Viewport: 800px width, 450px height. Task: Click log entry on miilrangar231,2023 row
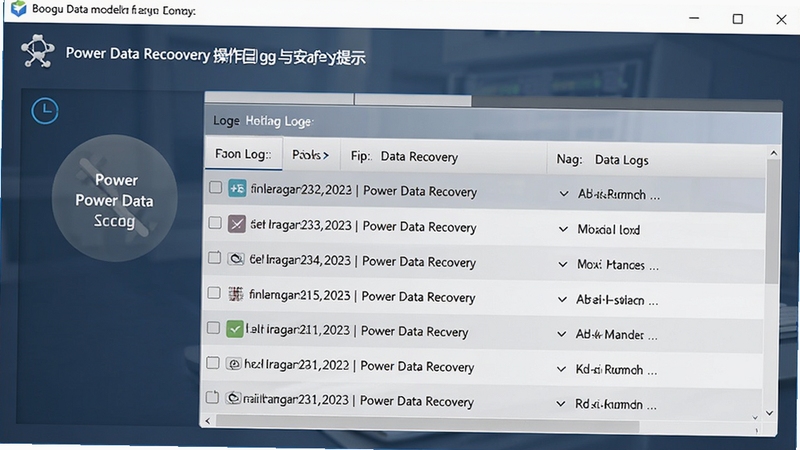[x=616, y=404]
